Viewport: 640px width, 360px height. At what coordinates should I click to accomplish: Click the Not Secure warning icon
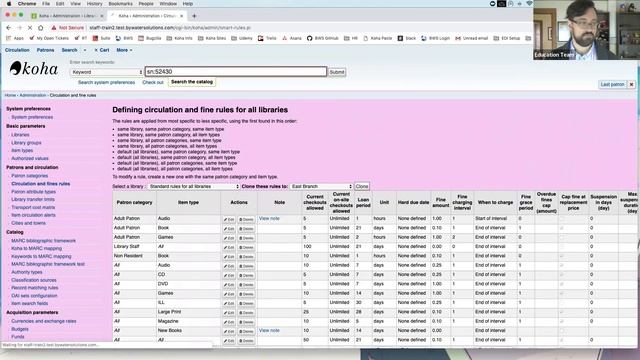point(53,28)
